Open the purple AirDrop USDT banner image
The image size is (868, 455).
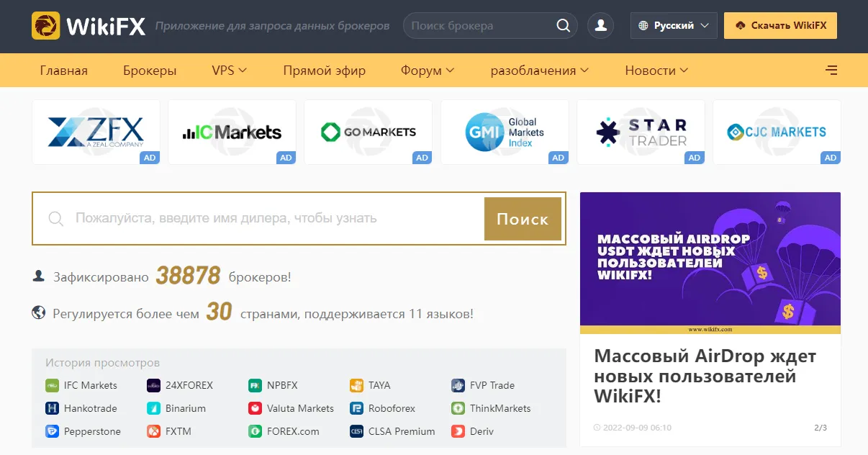click(710, 263)
